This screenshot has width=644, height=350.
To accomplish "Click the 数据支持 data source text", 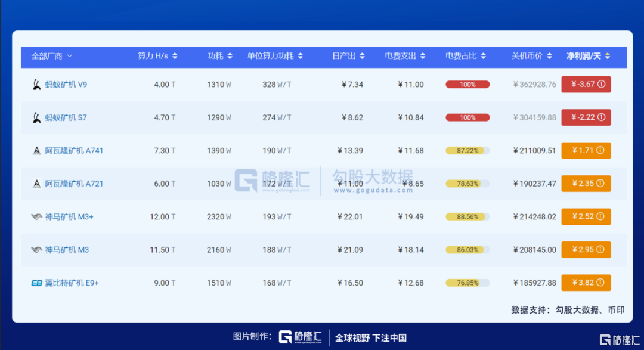I will tap(568, 310).
